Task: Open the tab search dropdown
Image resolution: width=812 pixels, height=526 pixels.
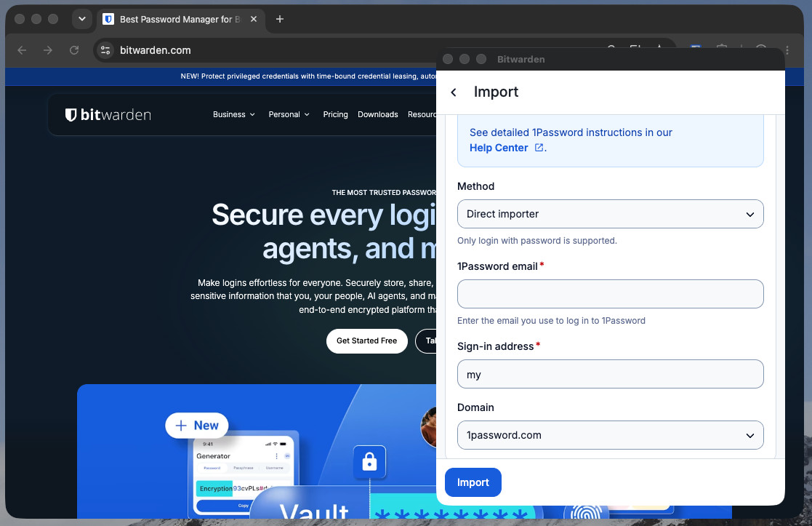Action: point(82,19)
